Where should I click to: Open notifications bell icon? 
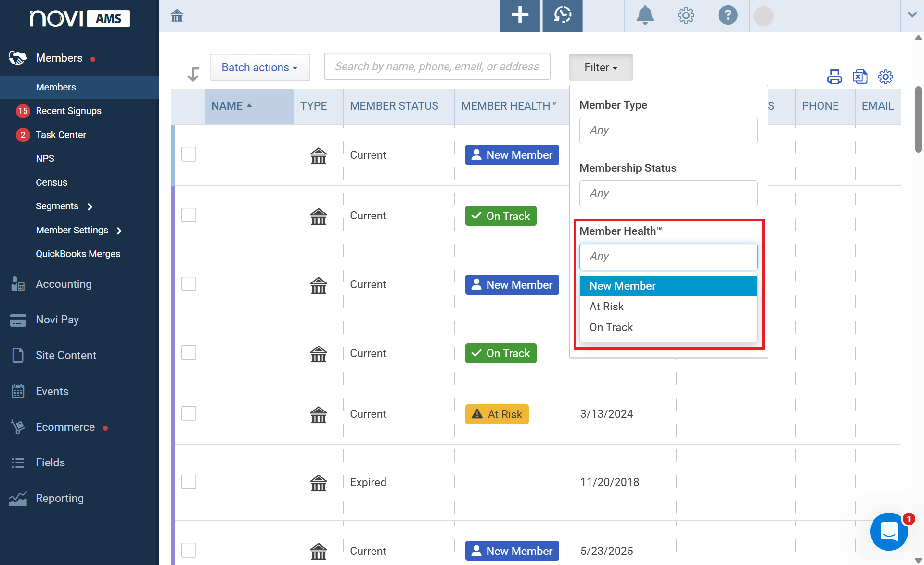pos(645,15)
